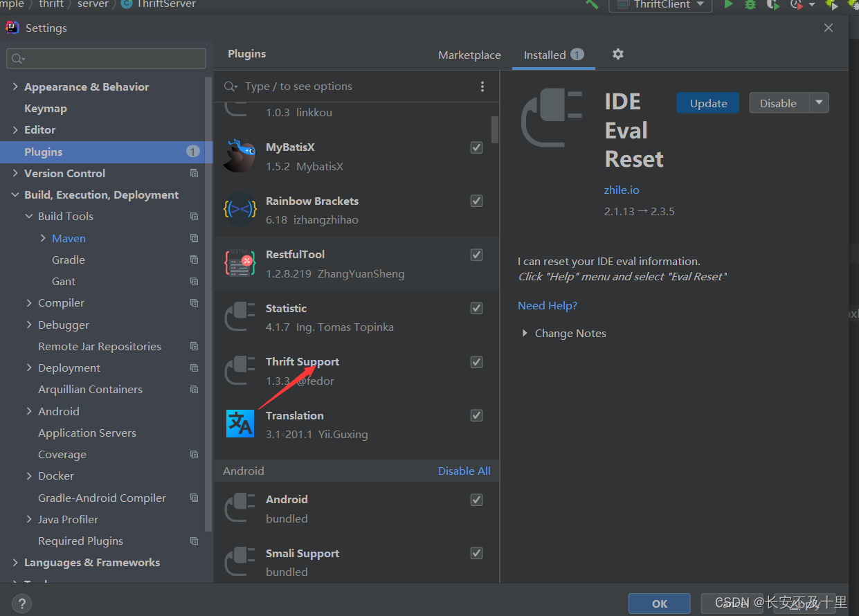This screenshot has width=859, height=616.
Task: Click Plugins update count badge
Action: [193, 152]
